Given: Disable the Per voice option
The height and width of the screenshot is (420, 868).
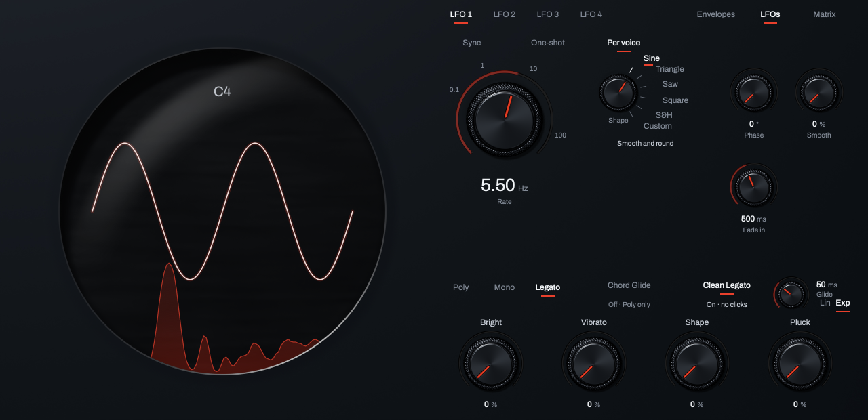Looking at the screenshot, I should [624, 43].
